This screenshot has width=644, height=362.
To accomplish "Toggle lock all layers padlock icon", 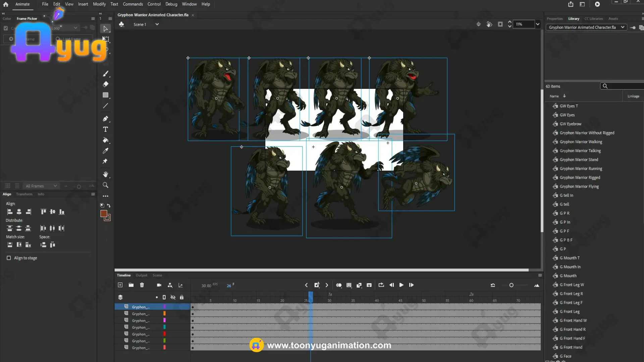I will click(x=181, y=297).
